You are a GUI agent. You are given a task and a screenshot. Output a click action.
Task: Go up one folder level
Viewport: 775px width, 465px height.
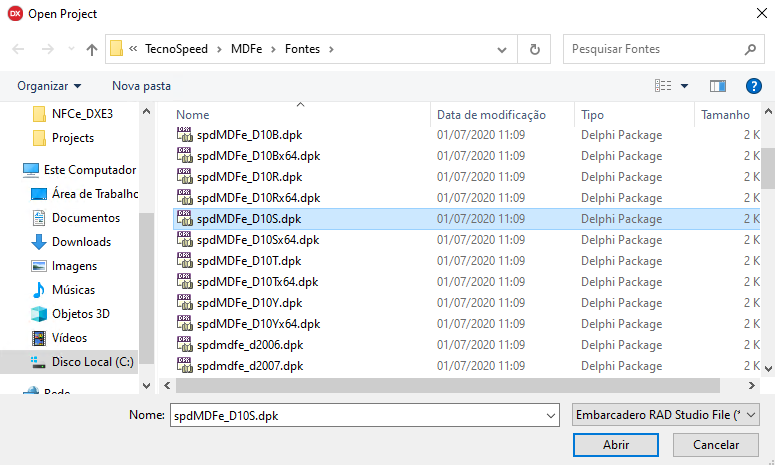coord(91,49)
